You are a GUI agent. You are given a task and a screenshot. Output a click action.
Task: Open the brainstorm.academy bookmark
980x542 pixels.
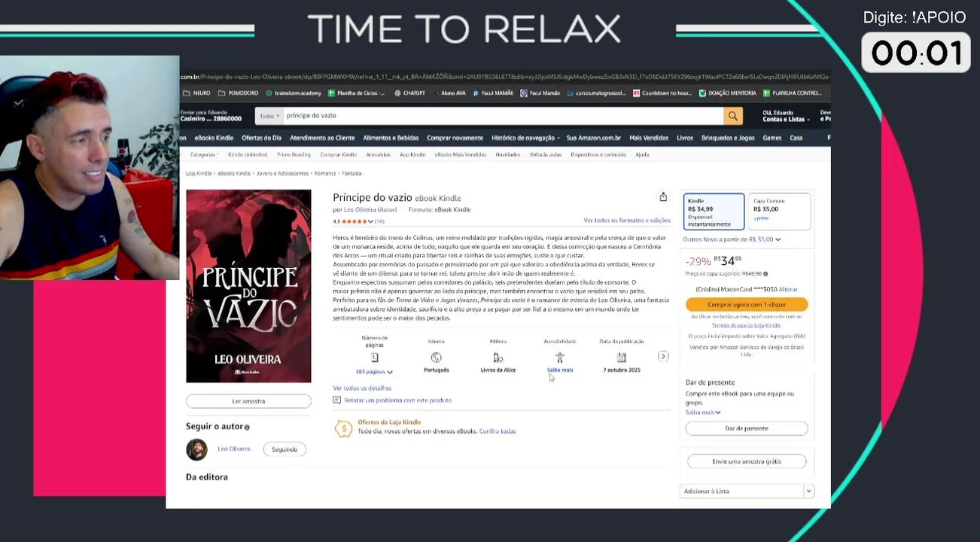pos(293,93)
